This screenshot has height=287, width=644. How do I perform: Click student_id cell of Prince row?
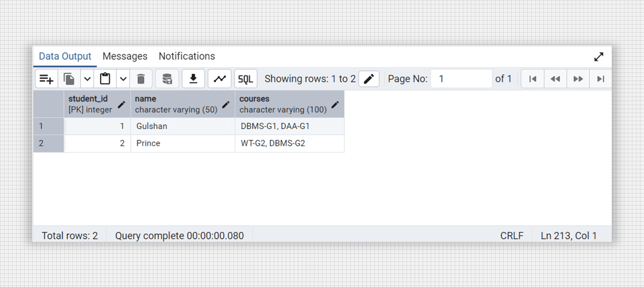[x=97, y=143]
